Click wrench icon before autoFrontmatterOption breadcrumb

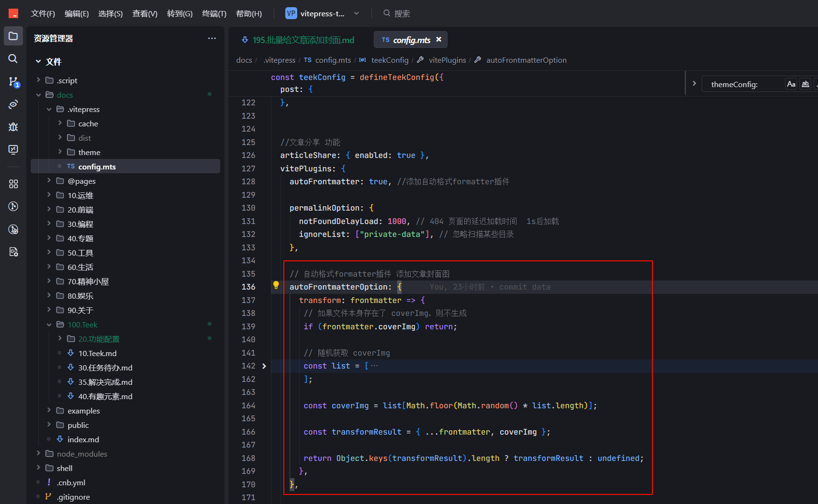478,60
